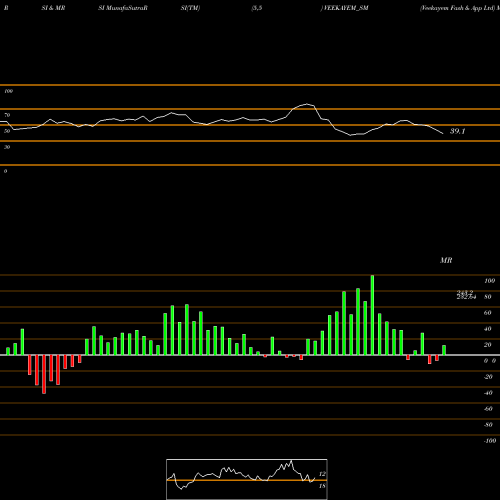The height and width of the screenshot is (500, 500).
Task: Click the 18 label in mini chart
Action: click(x=322, y=486)
